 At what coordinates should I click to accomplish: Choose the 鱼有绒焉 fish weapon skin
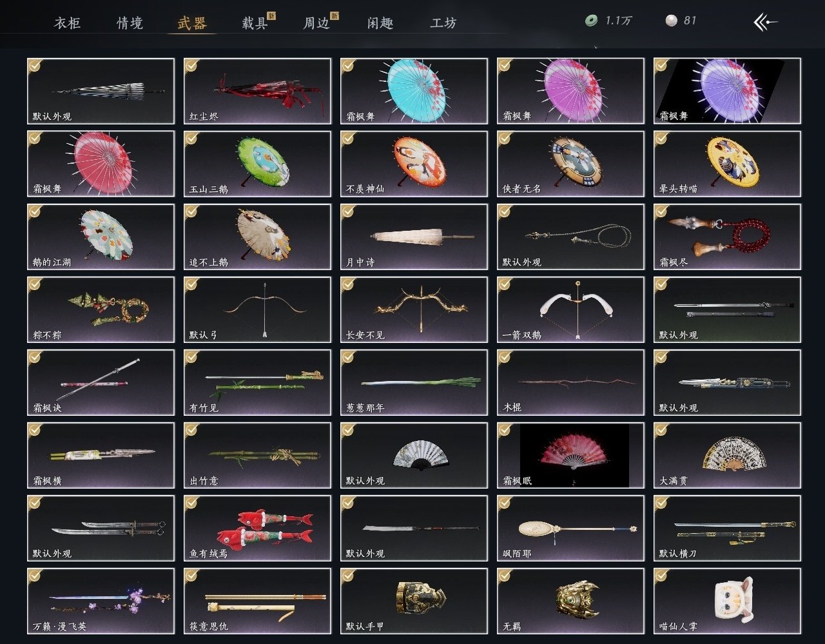[x=257, y=528]
